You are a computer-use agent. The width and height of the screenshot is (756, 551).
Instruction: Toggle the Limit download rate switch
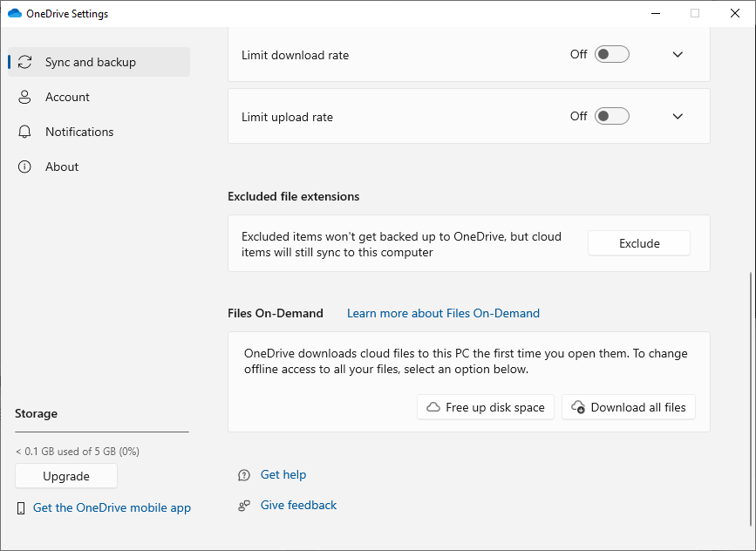(611, 54)
